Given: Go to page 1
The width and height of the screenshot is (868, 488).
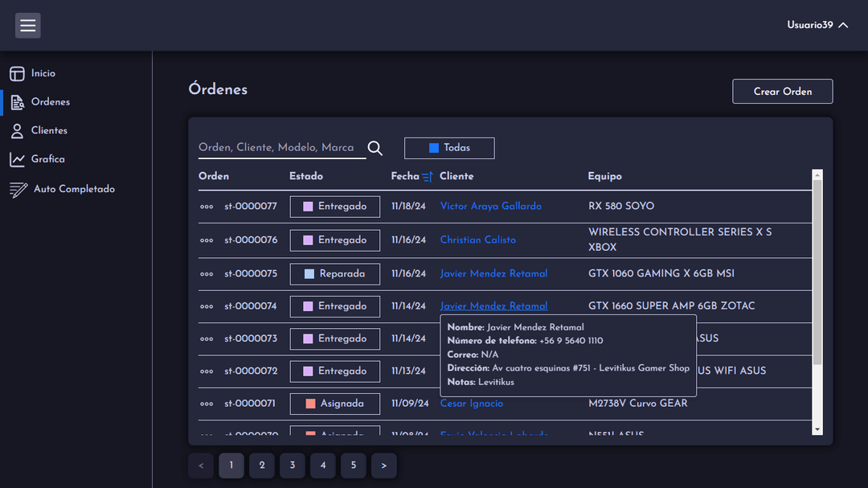Looking at the screenshot, I should tap(231, 465).
